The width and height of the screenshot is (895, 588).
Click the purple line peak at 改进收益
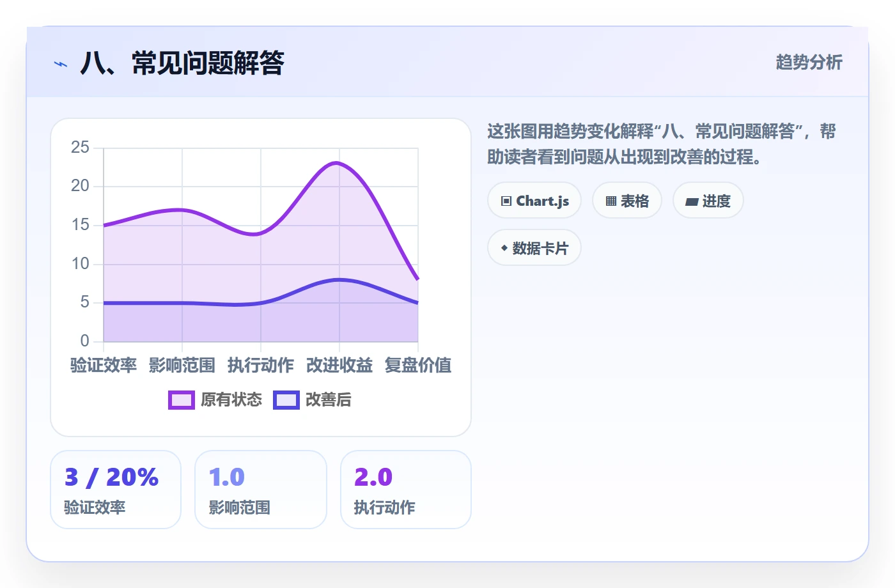click(x=338, y=163)
